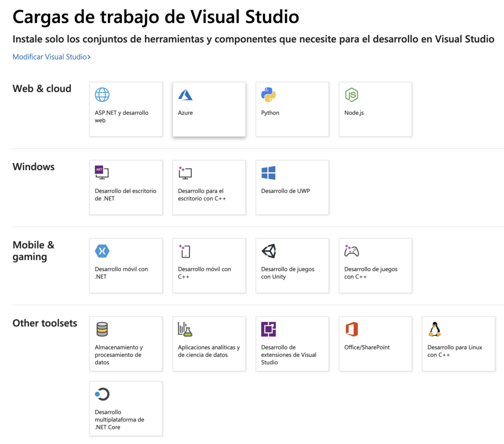Screen dimensions: 504x444
Task: Select 'Desarrollo del escritorio de .NET' label
Action: pos(126,194)
